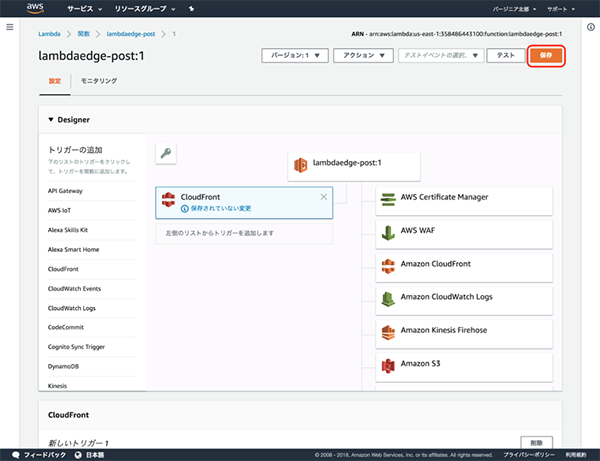Select the AWS Certificate Manager resource icon

[x=389, y=198]
